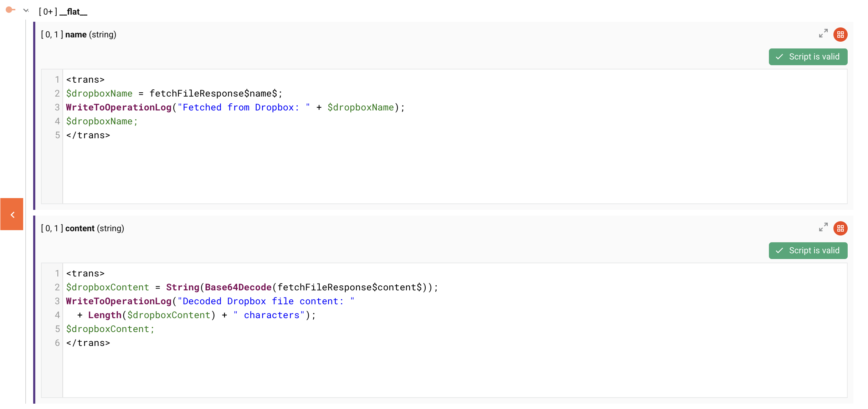Collapse the orange left side panel arrow
This screenshot has height=409, width=868.
click(x=12, y=214)
